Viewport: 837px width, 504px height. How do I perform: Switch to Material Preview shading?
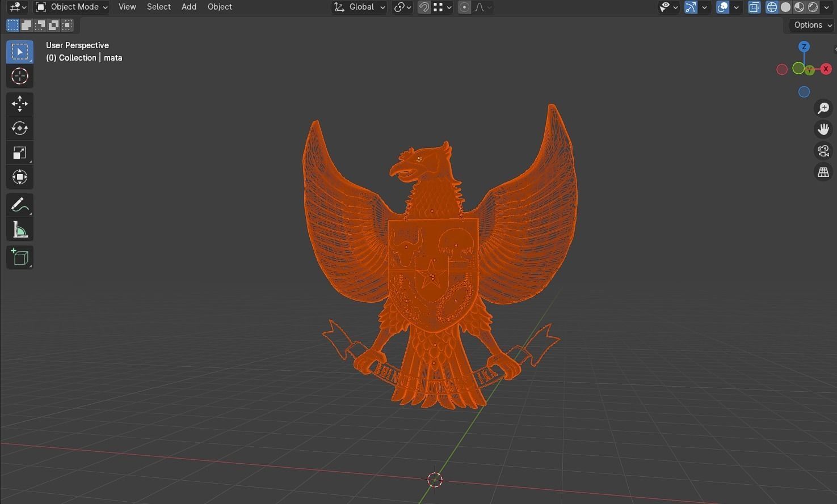pos(799,7)
